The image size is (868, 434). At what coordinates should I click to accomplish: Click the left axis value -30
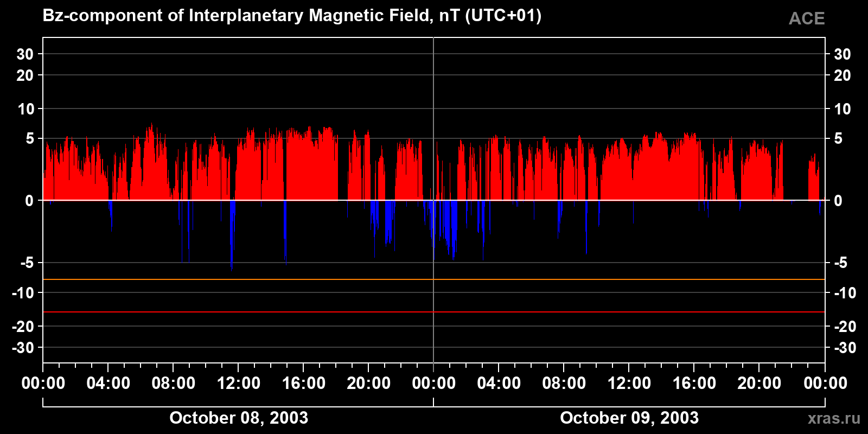(23, 348)
